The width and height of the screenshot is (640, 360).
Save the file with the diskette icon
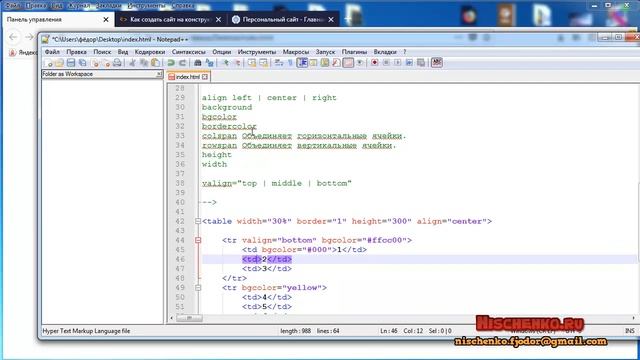pyautogui.click(x=71, y=63)
